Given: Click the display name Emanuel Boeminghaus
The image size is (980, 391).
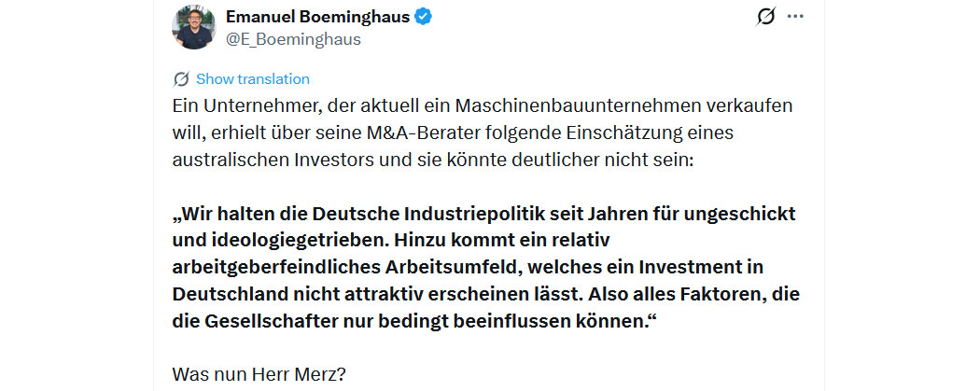Looking at the screenshot, I should (317, 17).
